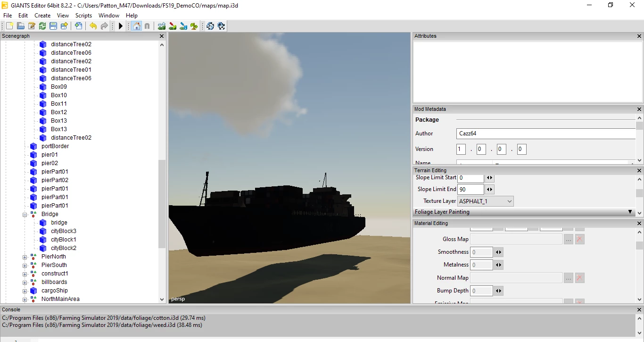Select the terrain sculpt mode icon

click(162, 26)
